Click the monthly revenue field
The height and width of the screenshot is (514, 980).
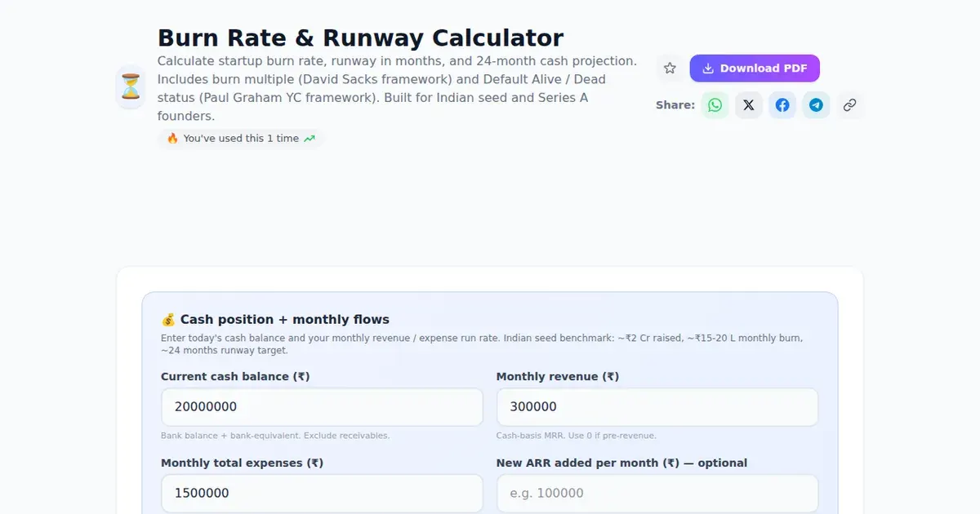tap(657, 407)
